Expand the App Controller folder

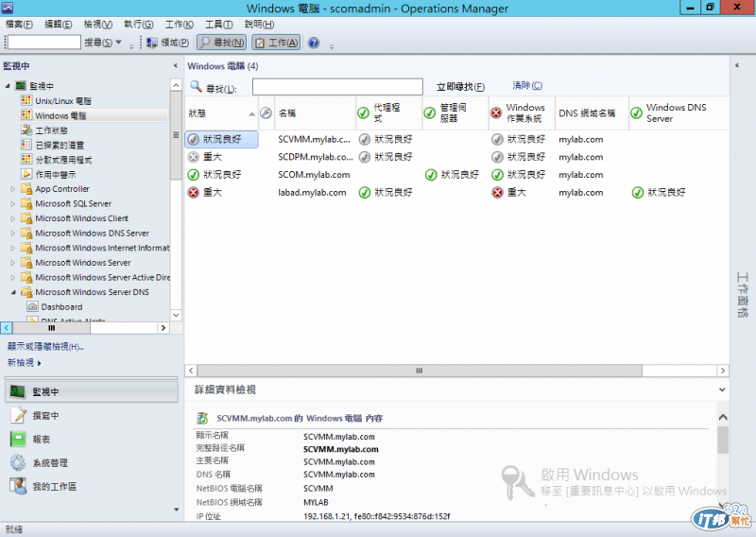[13, 189]
